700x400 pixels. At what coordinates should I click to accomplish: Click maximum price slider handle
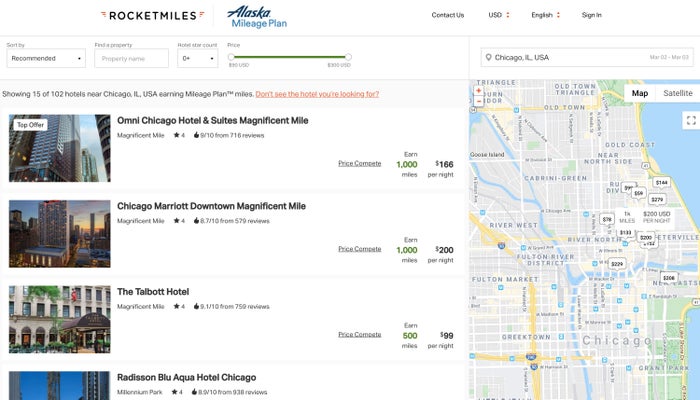[x=348, y=57]
